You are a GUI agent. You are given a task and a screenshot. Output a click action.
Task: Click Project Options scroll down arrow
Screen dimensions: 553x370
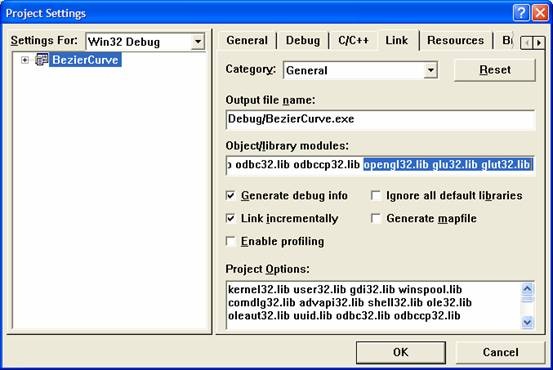[x=527, y=322]
